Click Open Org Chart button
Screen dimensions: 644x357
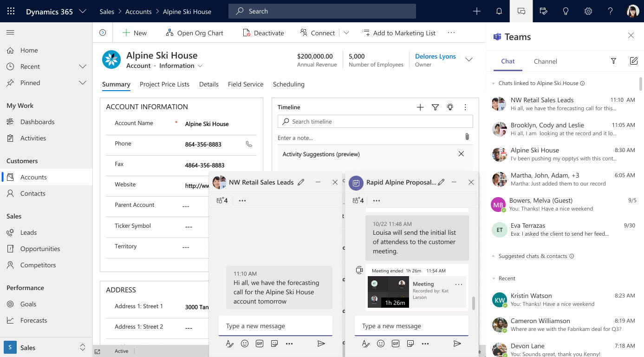click(x=195, y=33)
